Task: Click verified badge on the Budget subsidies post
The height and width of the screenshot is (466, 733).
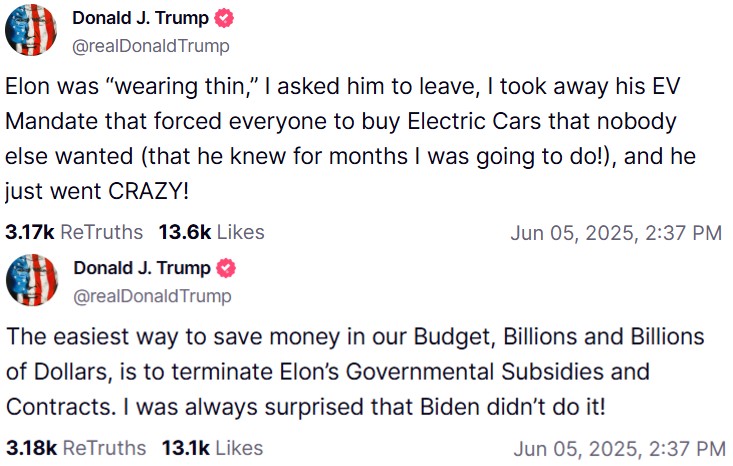Action: point(227,268)
